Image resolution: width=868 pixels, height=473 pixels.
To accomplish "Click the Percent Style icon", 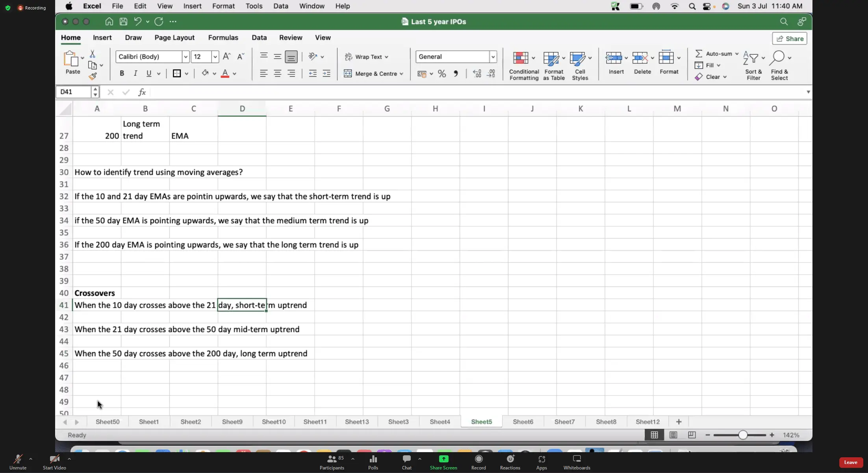I will pos(442,74).
